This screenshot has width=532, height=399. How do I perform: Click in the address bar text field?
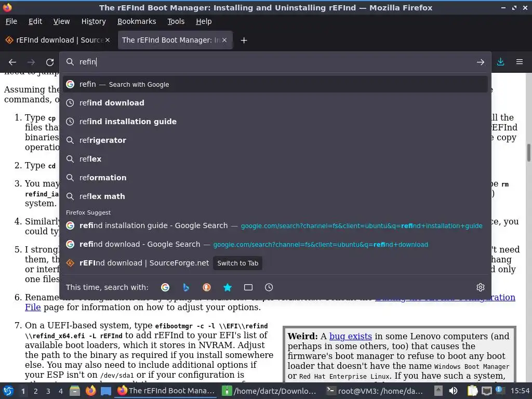point(275,62)
